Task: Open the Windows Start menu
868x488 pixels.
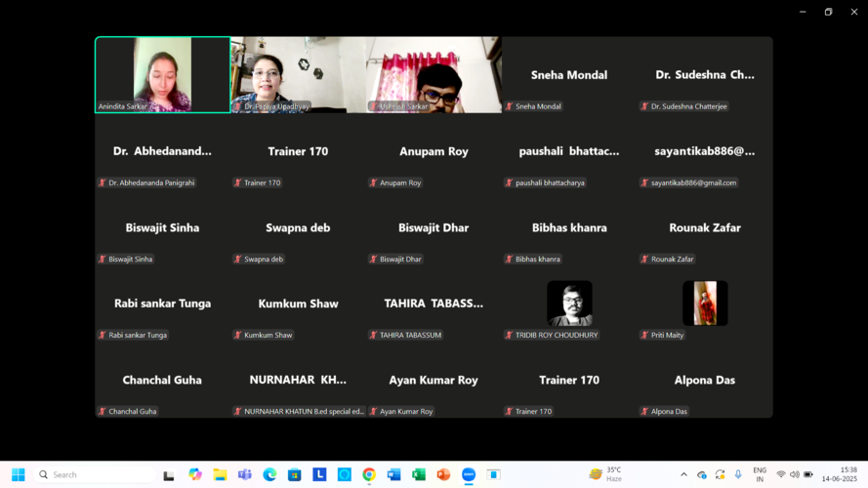Action: click(x=18, y=474)
